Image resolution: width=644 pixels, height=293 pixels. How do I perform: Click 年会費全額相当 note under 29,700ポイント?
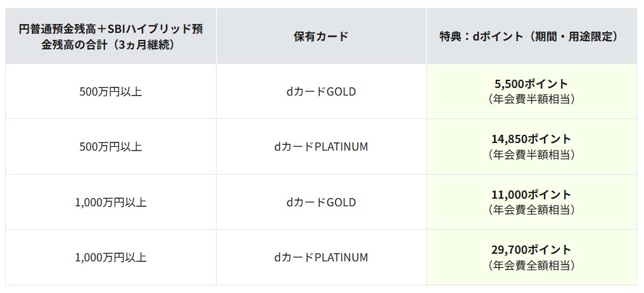click(531, 265)
